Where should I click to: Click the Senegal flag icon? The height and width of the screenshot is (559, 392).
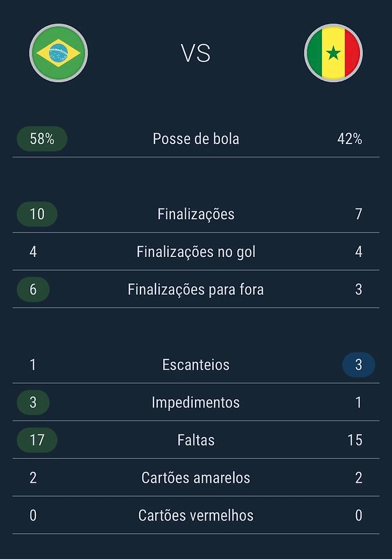tap(333, 53)
